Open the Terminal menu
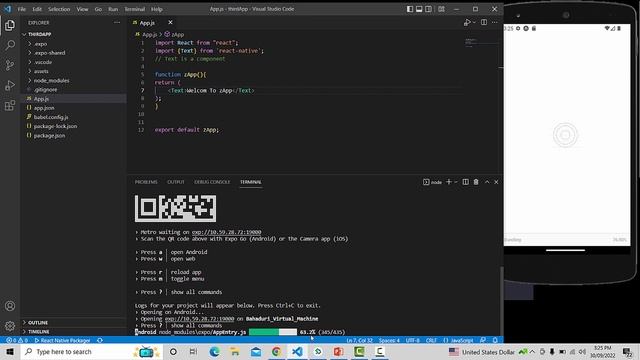Screen dimensions: 640x360 (134, 9)
